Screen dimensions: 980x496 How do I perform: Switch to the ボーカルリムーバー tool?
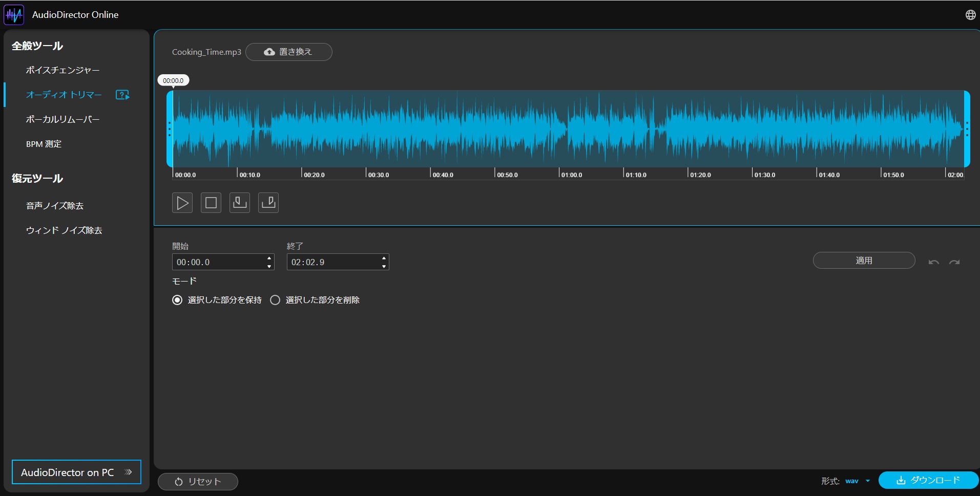click(62, 119)
